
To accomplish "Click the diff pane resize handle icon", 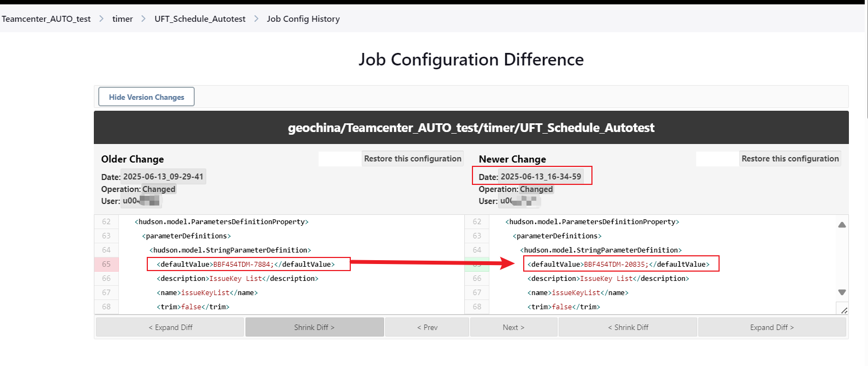I will [843, 310].
